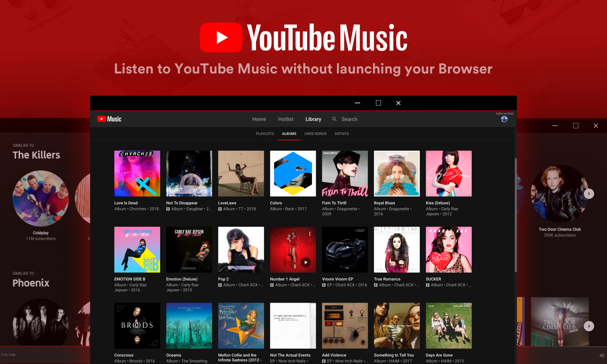The width and height of the screenshot is (607, 364).
Task: Open SUCKER album cover
Action: [449, 250]
